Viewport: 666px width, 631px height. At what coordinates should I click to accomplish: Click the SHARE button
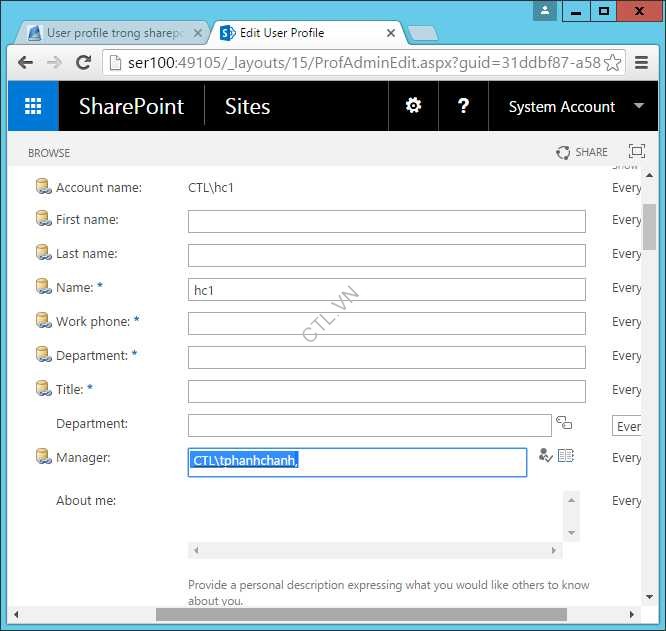[x=582, y=152]
